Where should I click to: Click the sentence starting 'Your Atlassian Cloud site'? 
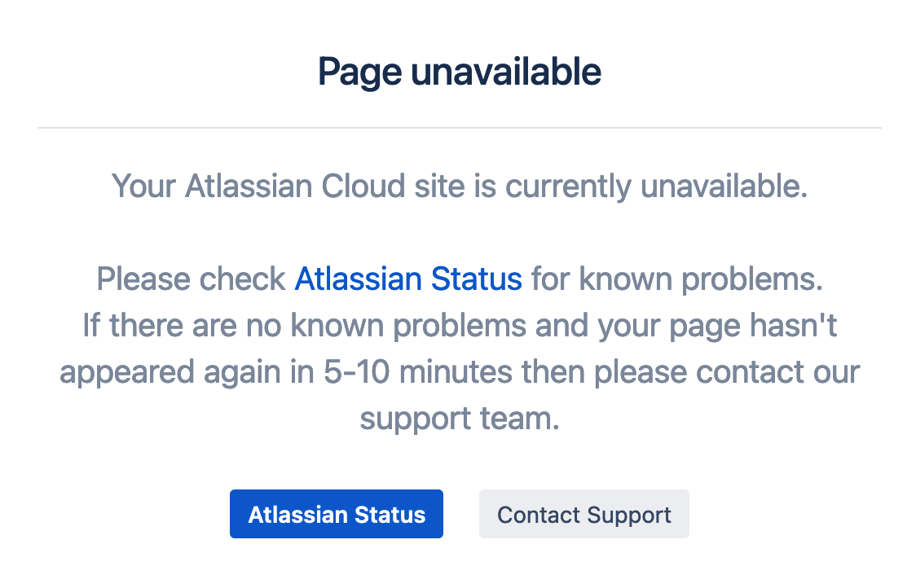[459, 186]
